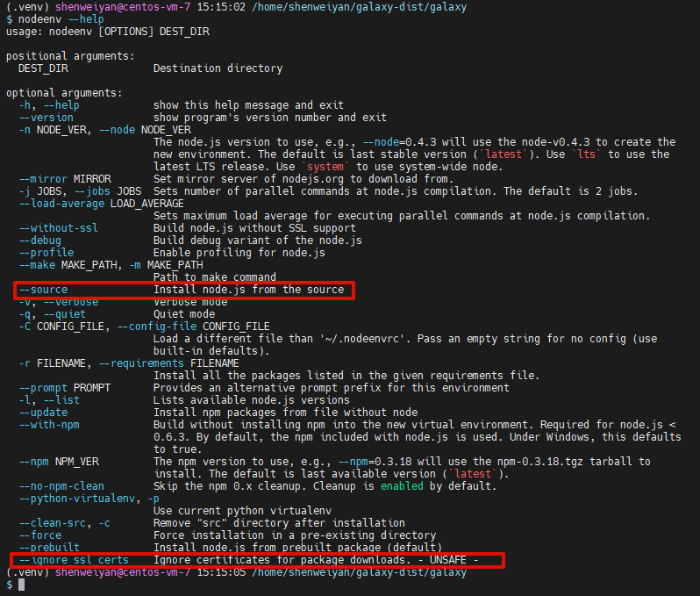700x596 pixels.
Task: Click the 'usage: nodeenv [OPTIONS] DEST_DIR' line
Action: coord(108,31)
